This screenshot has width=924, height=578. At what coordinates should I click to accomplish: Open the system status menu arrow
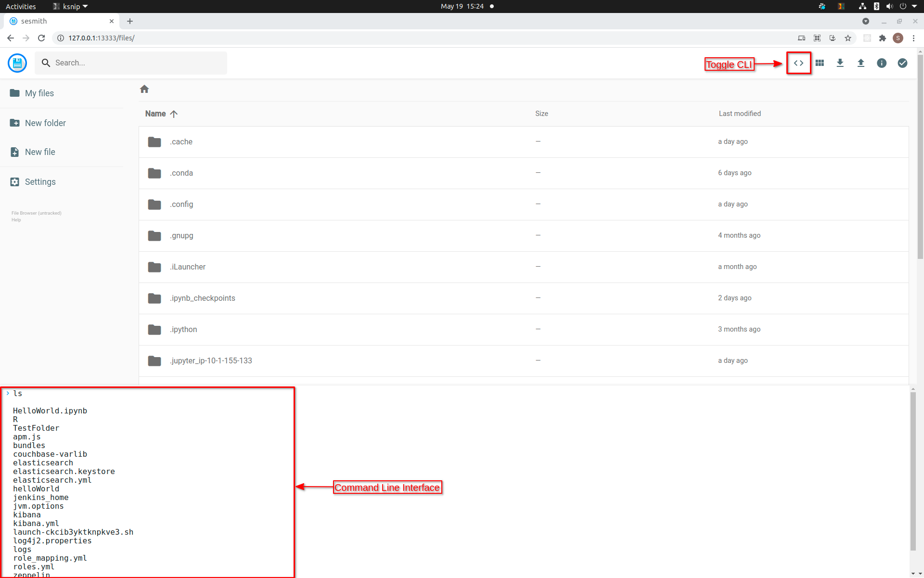point(914,6)
